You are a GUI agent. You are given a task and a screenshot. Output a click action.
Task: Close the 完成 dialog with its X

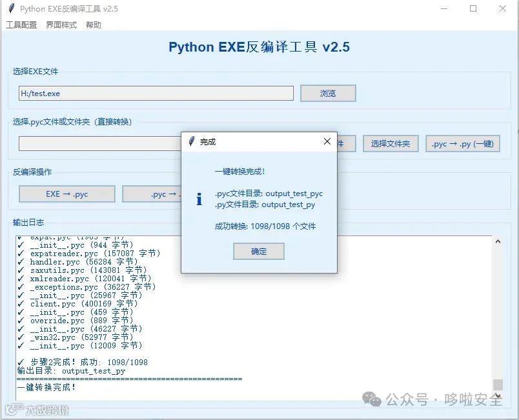tap(327, 141)
